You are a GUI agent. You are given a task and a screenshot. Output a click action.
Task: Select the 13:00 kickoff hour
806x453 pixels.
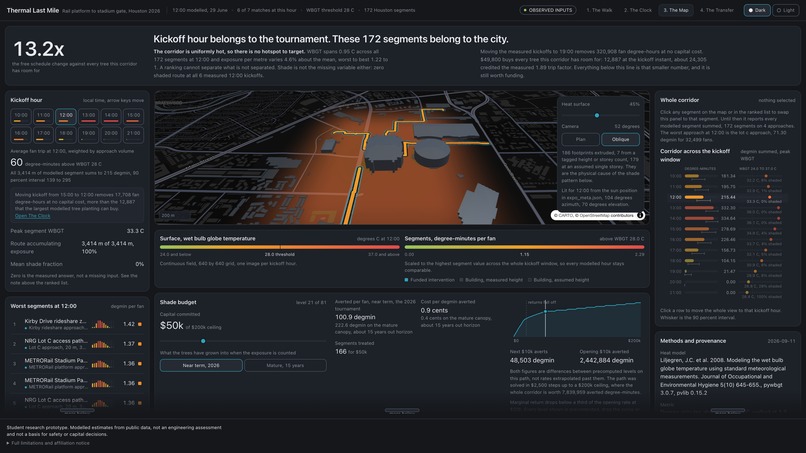pyautogui.click(x=88, y=117)
